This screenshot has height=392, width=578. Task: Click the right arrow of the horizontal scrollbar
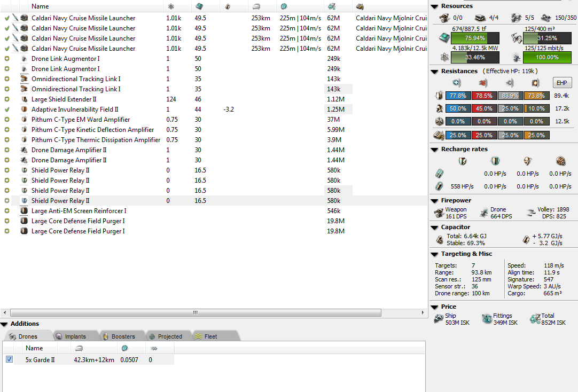click(x=423, y=313)
